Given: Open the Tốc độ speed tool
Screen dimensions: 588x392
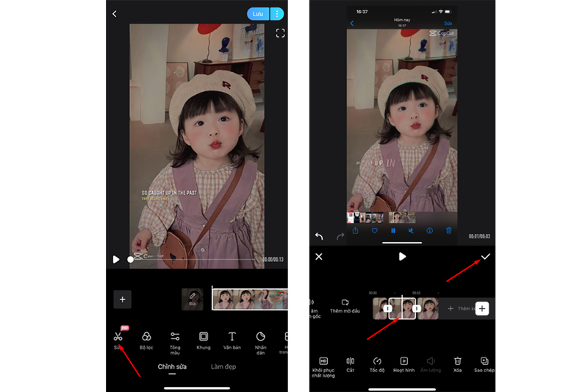Looking at the screenshot, I should (377, 365).
